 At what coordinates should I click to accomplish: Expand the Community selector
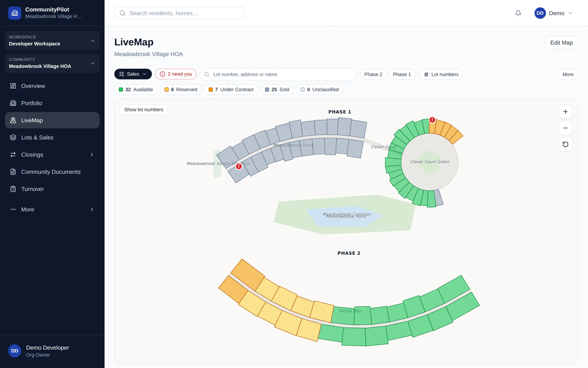52,63
